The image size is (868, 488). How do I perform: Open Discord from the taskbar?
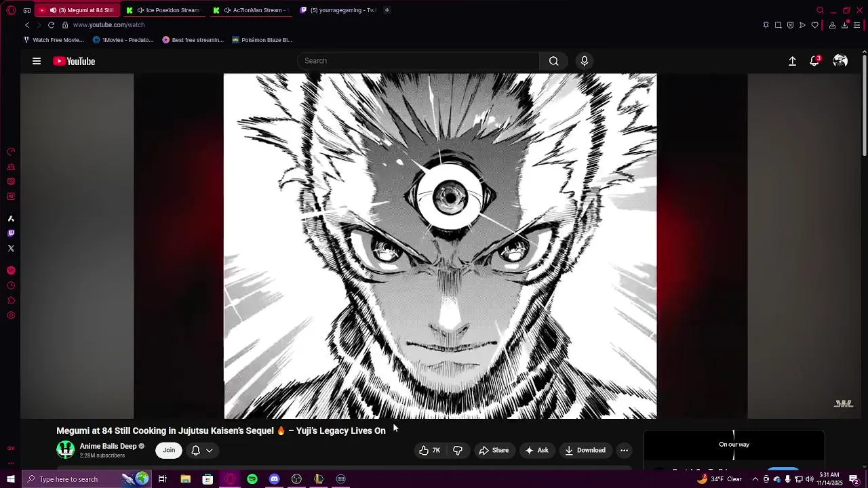274,479
